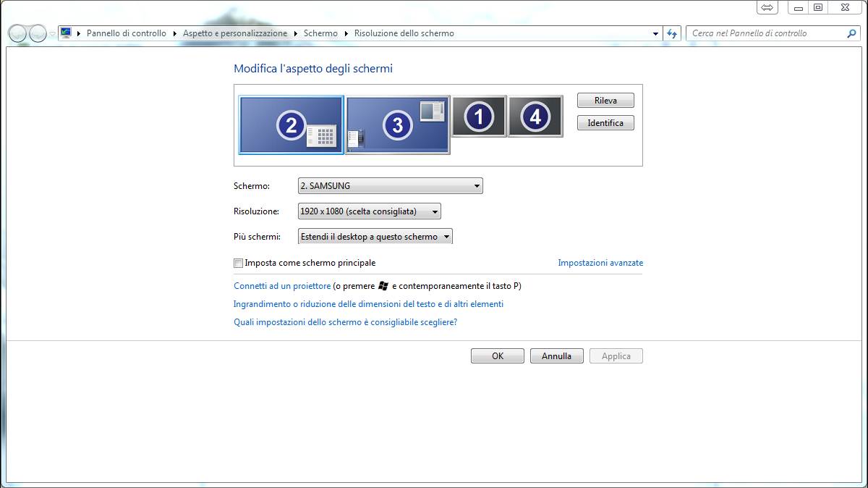868x488 pixels.
Task: Open 'Connetti ad un proiettore' link
Action: [x=282, y=286]
